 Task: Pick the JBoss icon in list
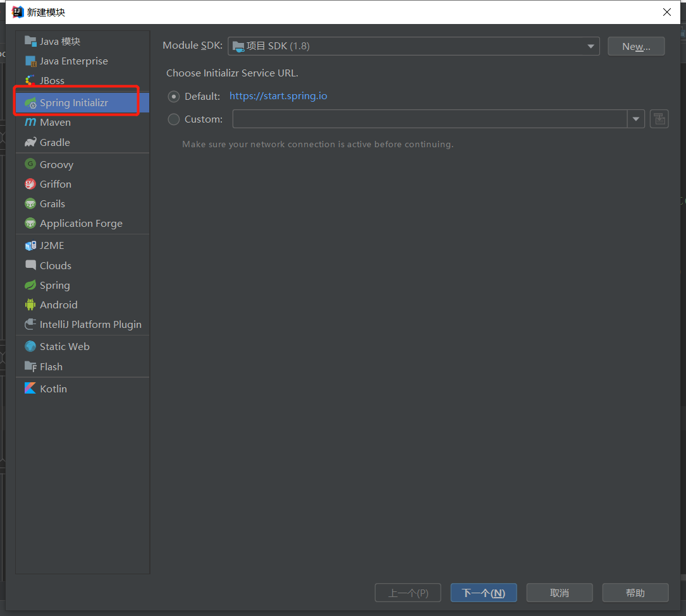point(30,81)
